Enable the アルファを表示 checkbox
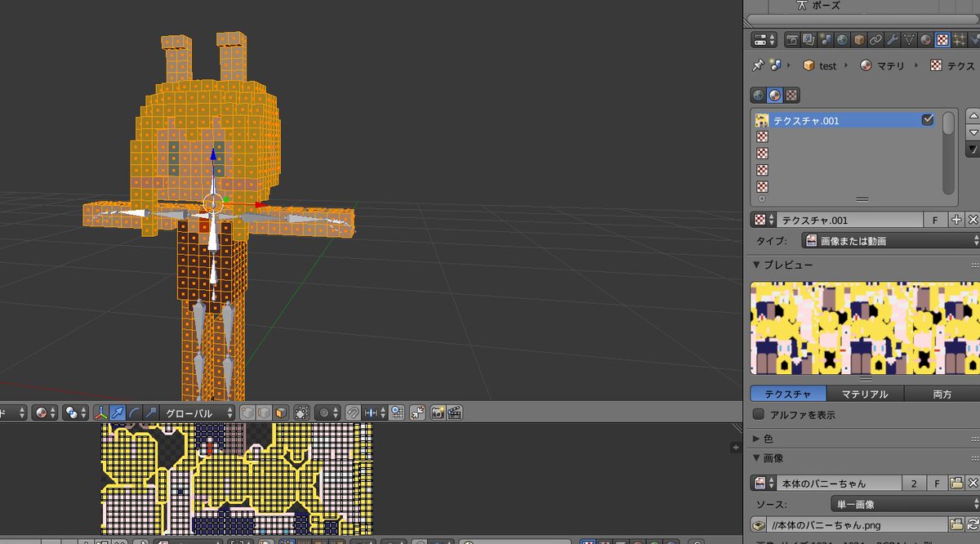Image resolution: width=980 pixels, height=544 pixels. 759,415
